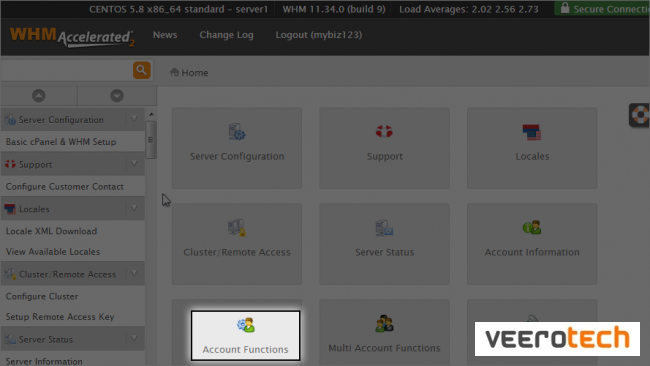The image size is (650, 366).
Task: Open Locale XML Download link
Action: (x=51, y=231)
